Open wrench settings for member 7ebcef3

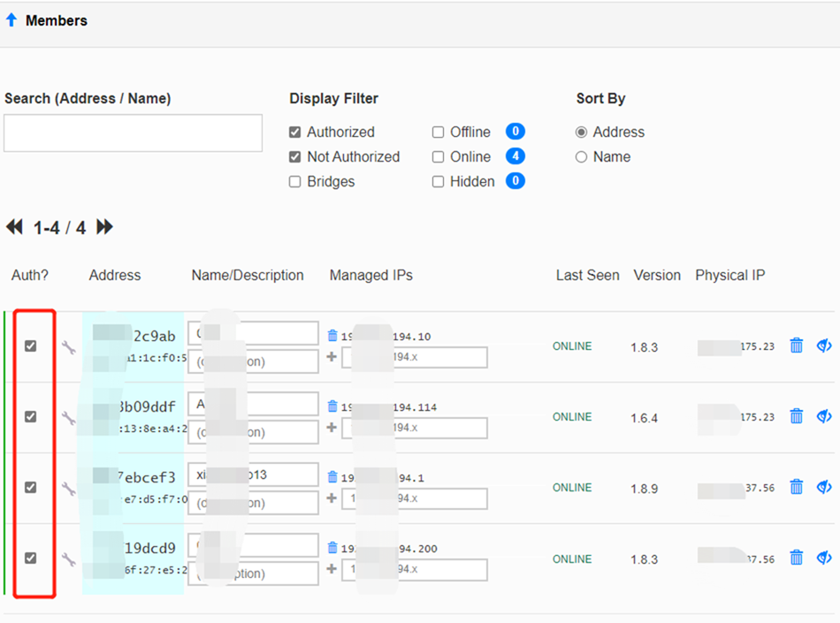(x=69, y=489)
